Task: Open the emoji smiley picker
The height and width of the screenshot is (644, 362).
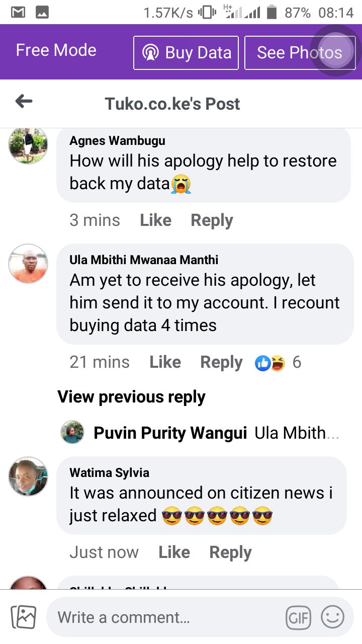Action: pos(332,617)
